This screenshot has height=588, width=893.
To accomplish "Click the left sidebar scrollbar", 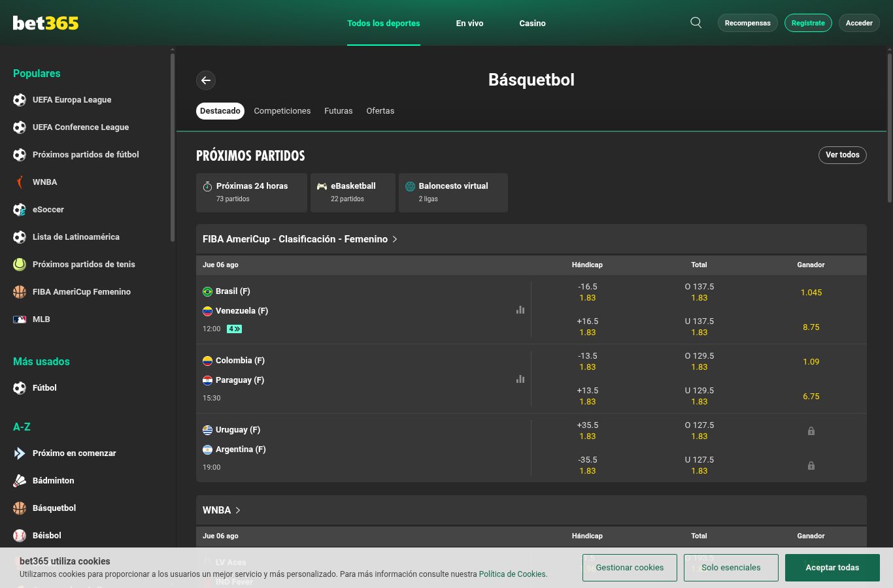I will pos(173,147).
